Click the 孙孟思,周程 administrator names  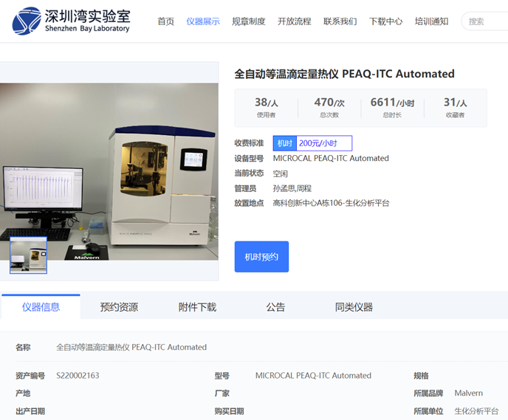tap(292, 188)
